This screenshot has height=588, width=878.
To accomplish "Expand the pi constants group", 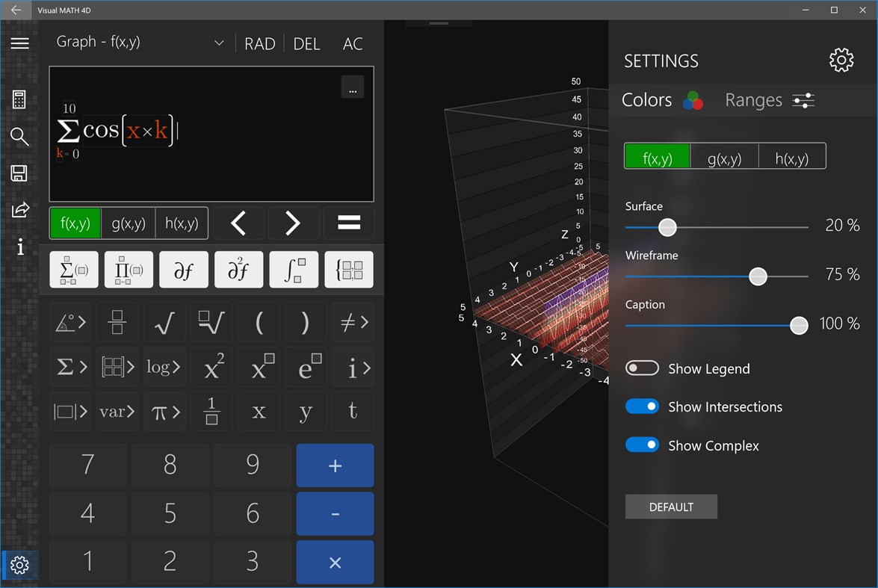I will (164, 412).
